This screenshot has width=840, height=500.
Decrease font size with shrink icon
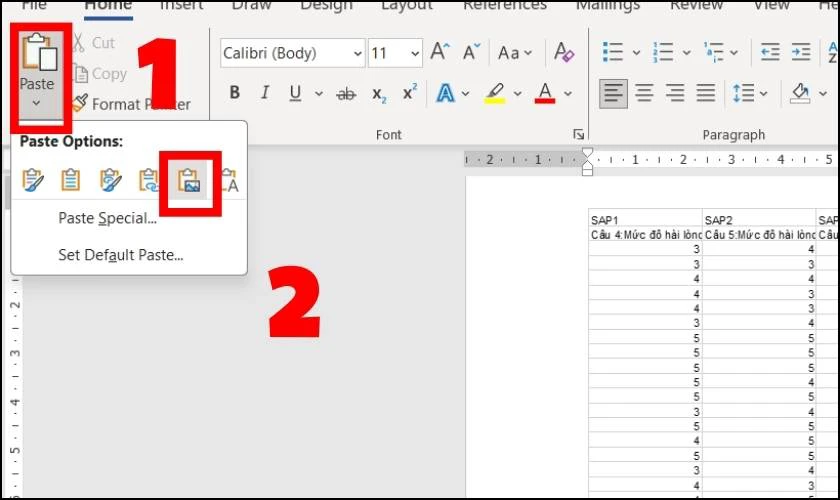[x=471, y=52]
